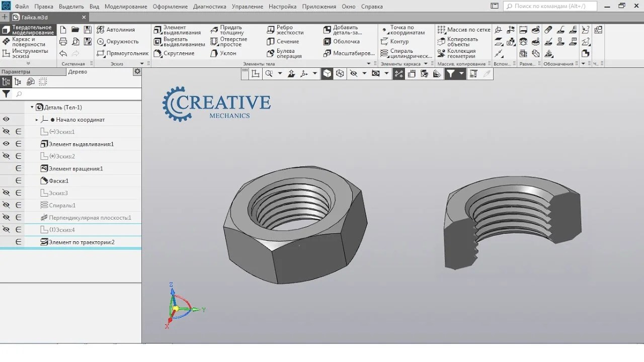Viewport: 644px width, 362px height.
Task: Pick the Прямоугольник rectangle tool
Action: [123, 53]
